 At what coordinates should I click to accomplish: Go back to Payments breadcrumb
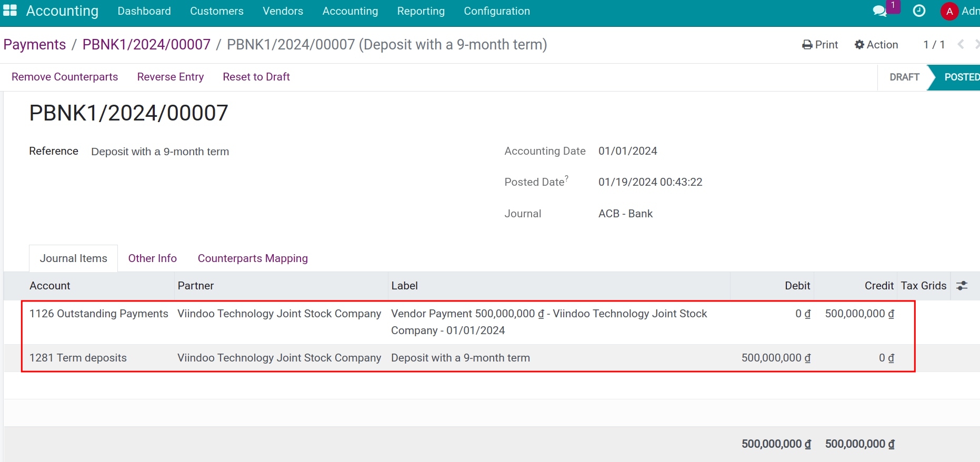tap(35, 45)
